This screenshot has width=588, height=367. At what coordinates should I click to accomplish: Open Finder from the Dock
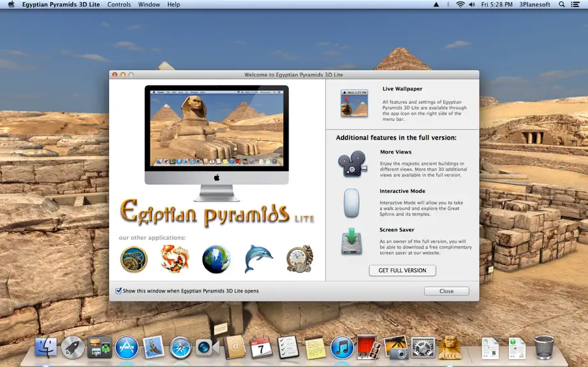[46, 348]
